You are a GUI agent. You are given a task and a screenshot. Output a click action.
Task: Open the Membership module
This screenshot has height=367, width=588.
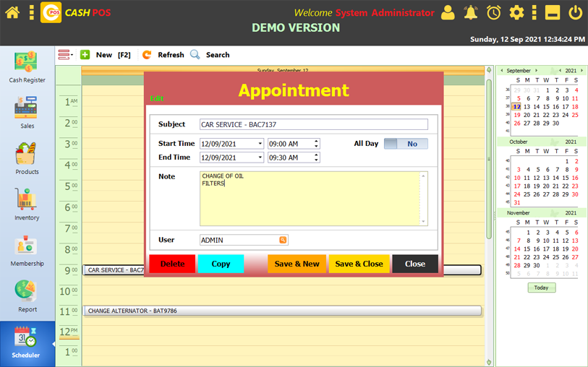click(x=27, y=251)
